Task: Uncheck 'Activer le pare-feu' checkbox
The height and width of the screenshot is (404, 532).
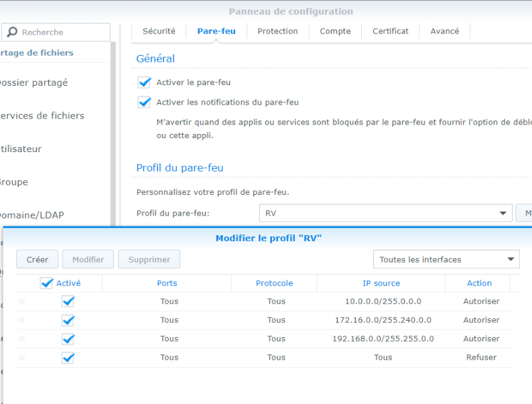Action: point(144,82)
